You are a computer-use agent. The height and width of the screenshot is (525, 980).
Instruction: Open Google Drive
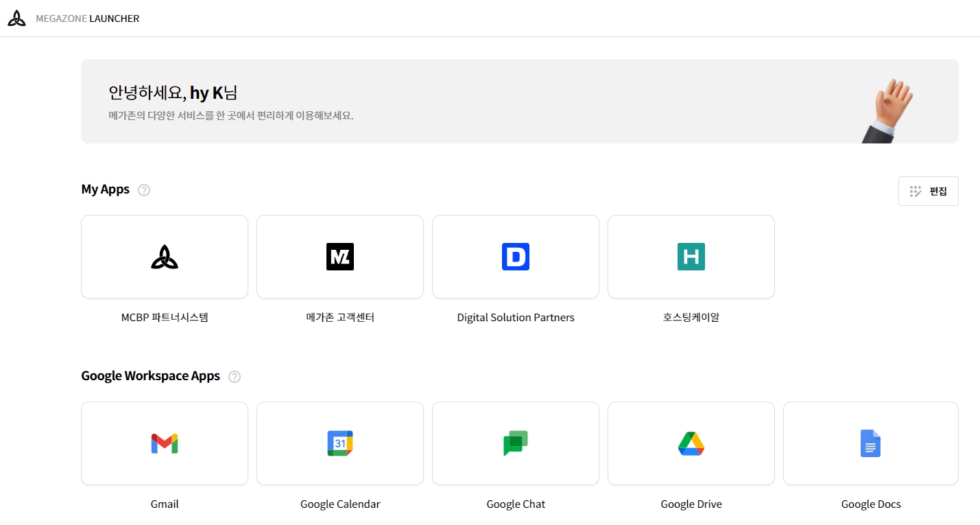point(691,443)
